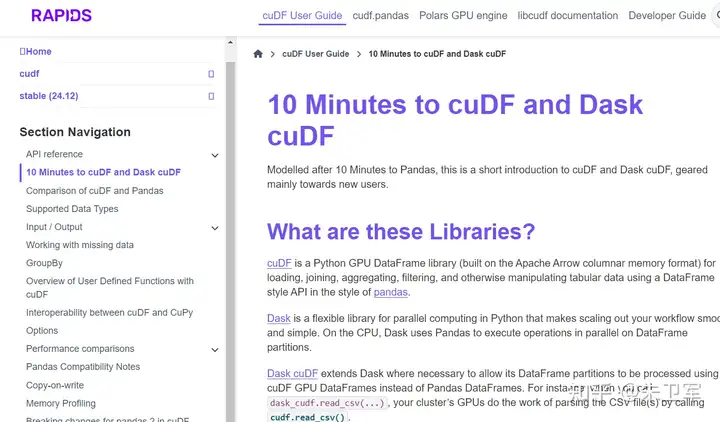Click the 'What are these Libraries?' heading
The image size is (720, 422).
(401, 231)
